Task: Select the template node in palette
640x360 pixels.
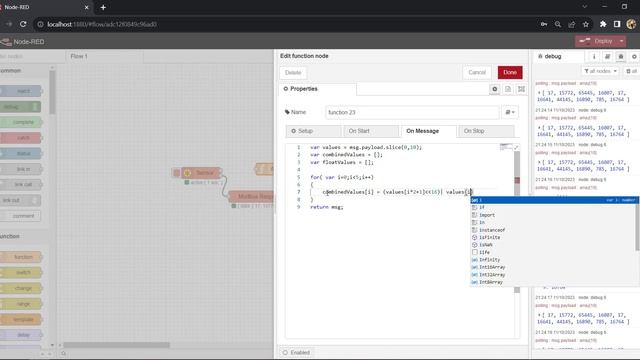Action: tap(20, 319)
